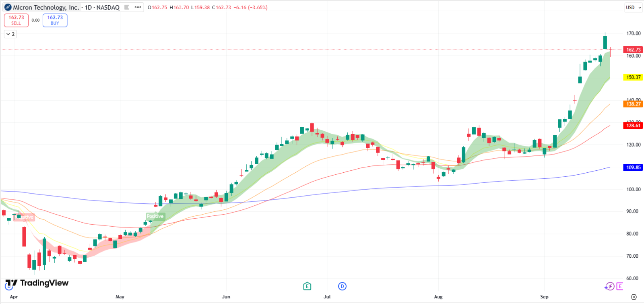Click the orange 138.27 price label
This screenshot has width=644, height=304.
point(633,104)
